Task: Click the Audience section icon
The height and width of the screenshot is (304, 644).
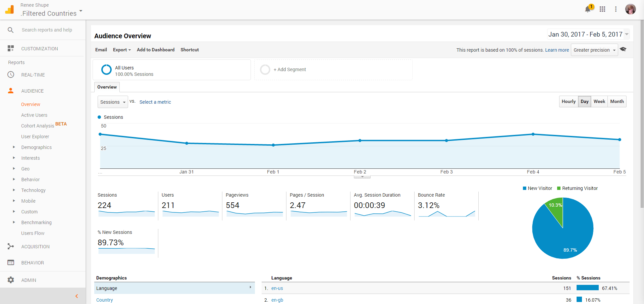Action: pyautogui.click(x=10, y=91)
